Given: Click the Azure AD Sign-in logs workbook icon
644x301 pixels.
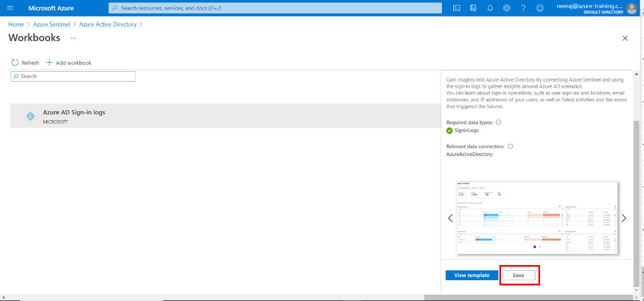Looking at the screenshot, I should [x=31, y=116].
